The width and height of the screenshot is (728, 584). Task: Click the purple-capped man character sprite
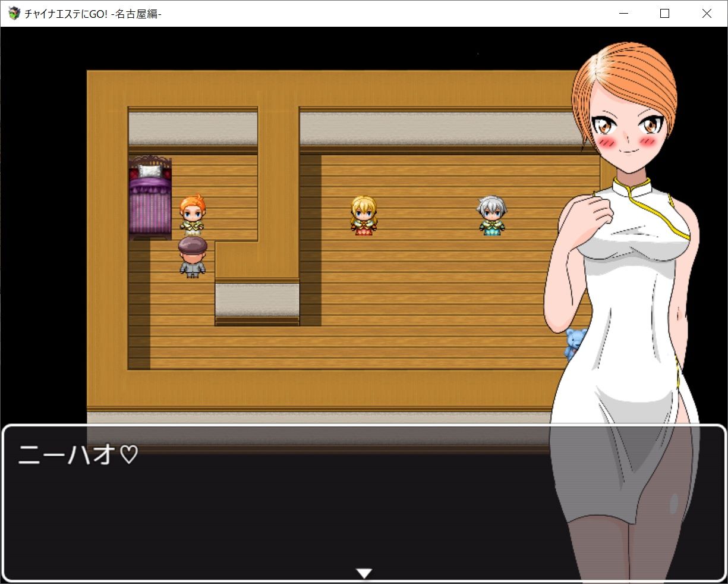pos(191,257)
